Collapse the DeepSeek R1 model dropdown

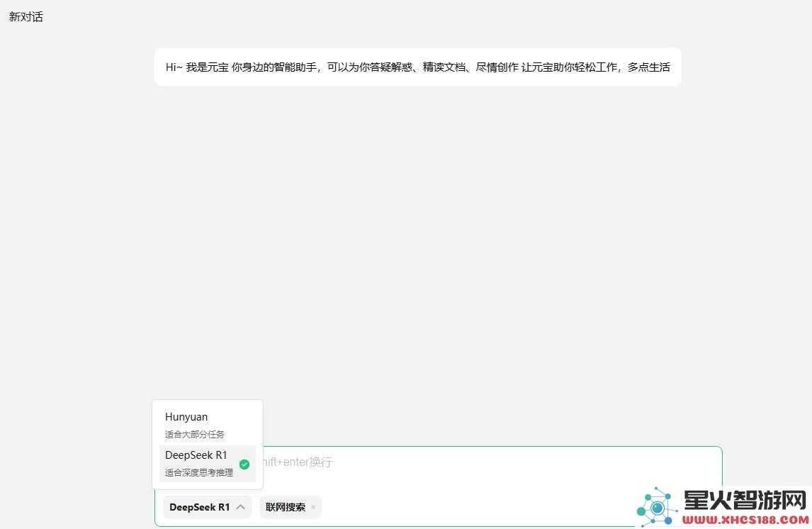pyautogui.click(x=207, y=507)
